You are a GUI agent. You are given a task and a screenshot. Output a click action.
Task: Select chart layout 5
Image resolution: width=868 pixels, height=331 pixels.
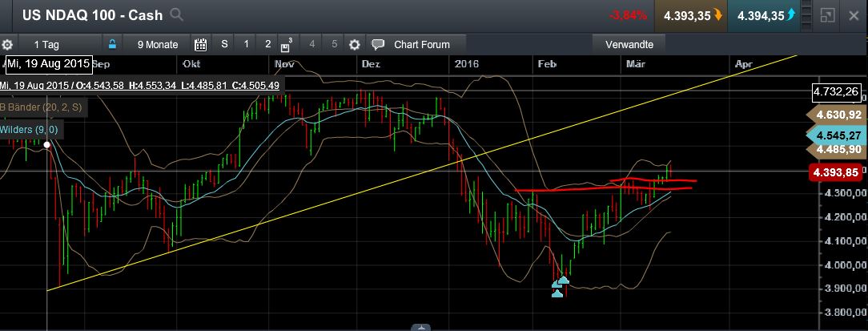click(334, 44)
